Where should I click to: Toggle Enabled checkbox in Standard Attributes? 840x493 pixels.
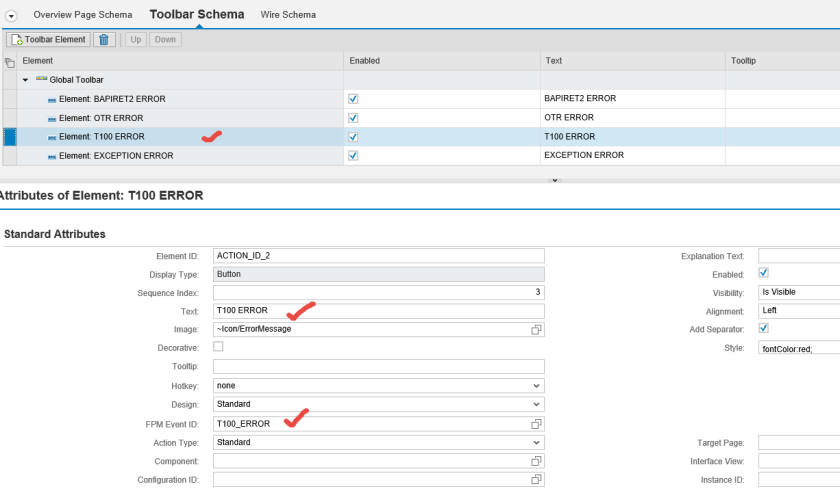tap(763, 273)
